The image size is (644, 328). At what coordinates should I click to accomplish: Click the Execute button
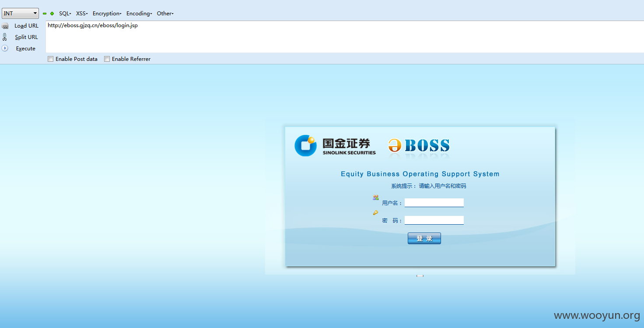pos(25,49)
